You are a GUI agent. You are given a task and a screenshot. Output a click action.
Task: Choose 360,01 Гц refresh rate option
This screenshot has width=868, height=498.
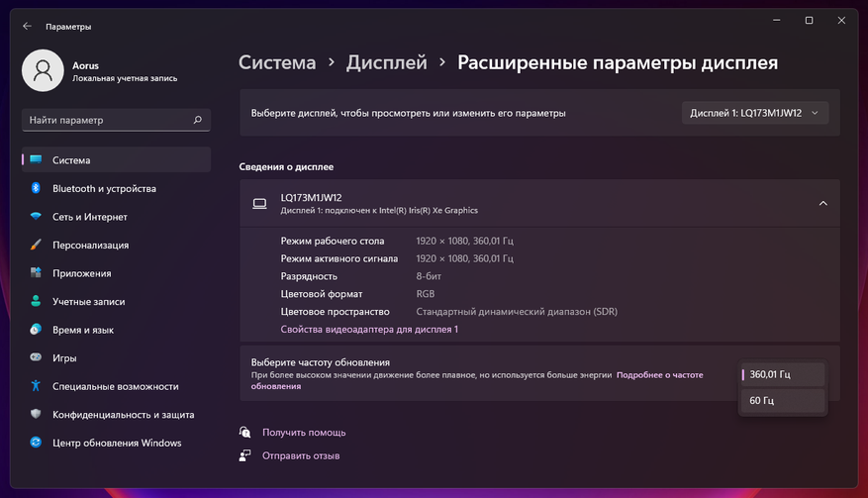782,374
